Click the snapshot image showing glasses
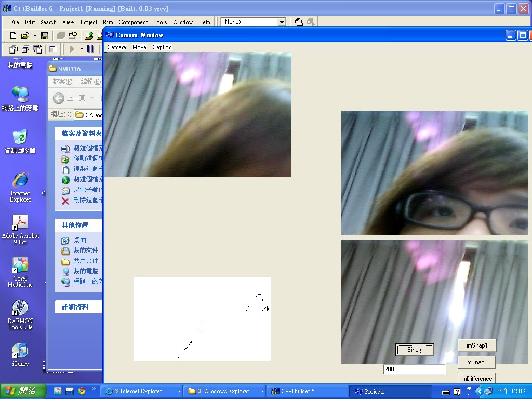This screenshot has height=399, width=532. [435, 173]
